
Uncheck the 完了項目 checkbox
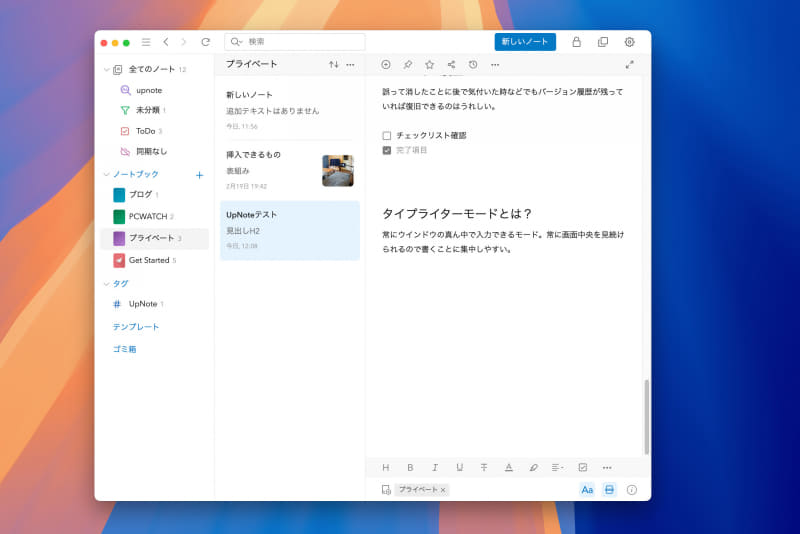tap(387, 150)
